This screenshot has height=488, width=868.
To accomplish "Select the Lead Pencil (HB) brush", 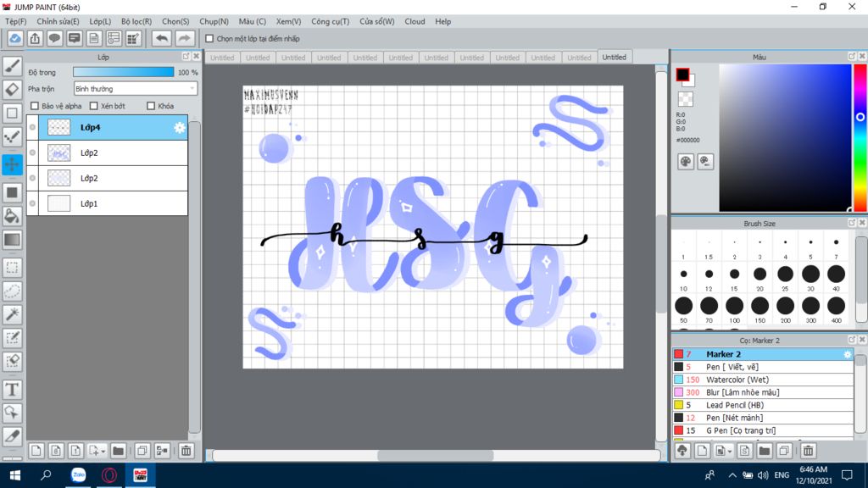I will pos(763,405).
